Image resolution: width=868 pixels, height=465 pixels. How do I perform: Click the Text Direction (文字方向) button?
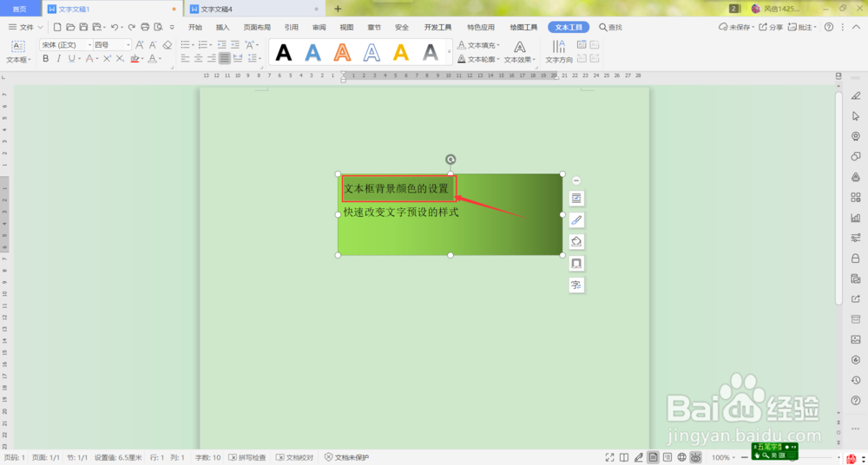coord(559,52)
